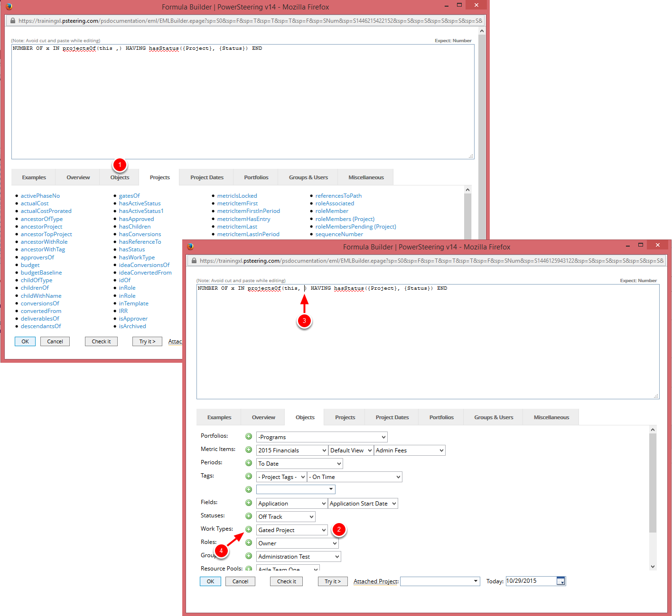Click the Today date input field

[532, 581]
